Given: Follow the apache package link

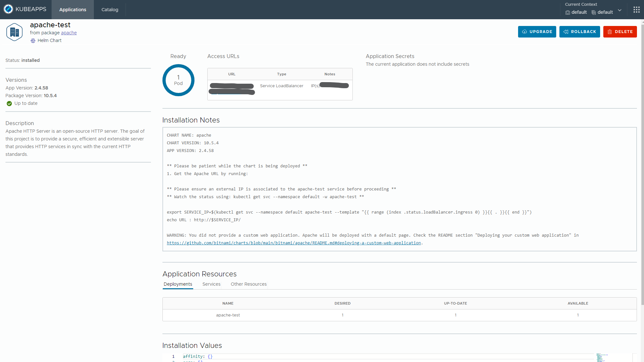Looking at the screenshot, I should [x=69, y=33].
